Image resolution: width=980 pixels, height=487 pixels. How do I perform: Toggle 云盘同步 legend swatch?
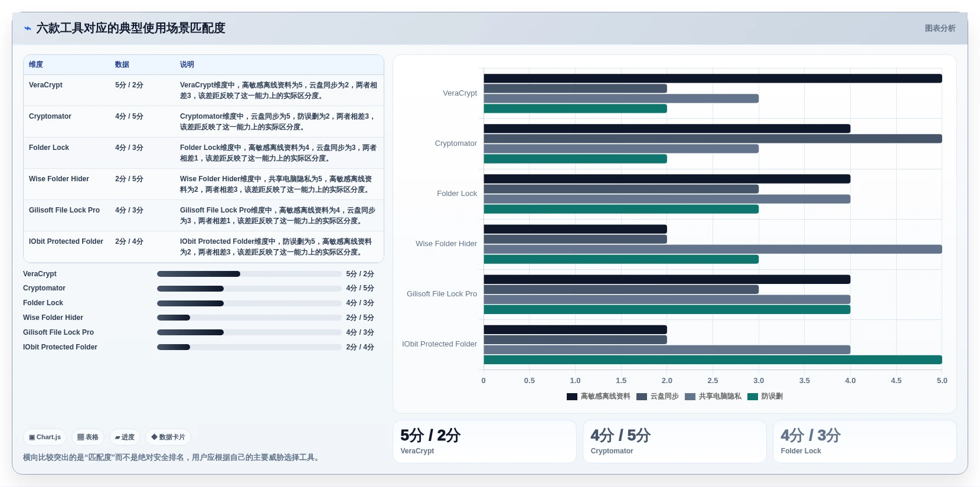click(x=642, y=397)
